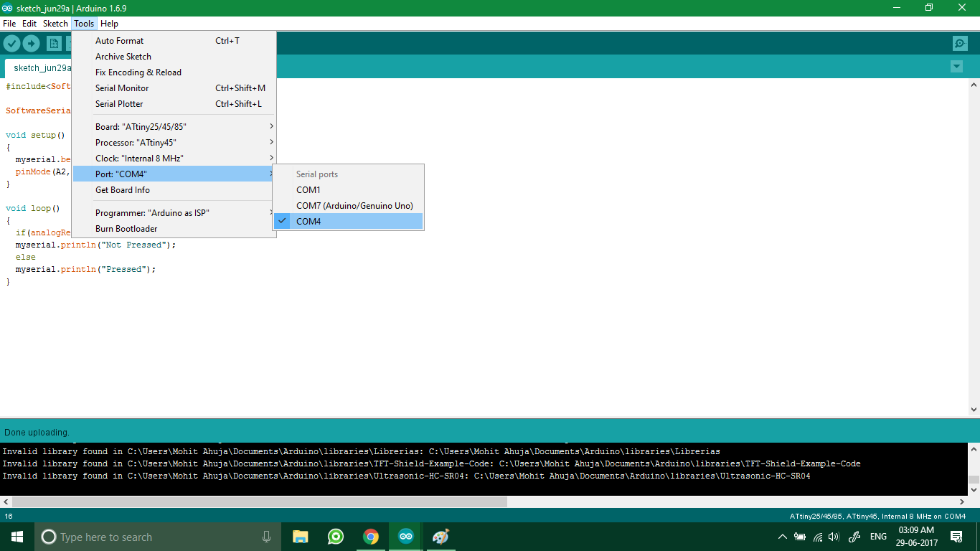The image size is (980, 551).
Task: Click the Upload arrow toolbar button
Action: (x=31, y=44)
